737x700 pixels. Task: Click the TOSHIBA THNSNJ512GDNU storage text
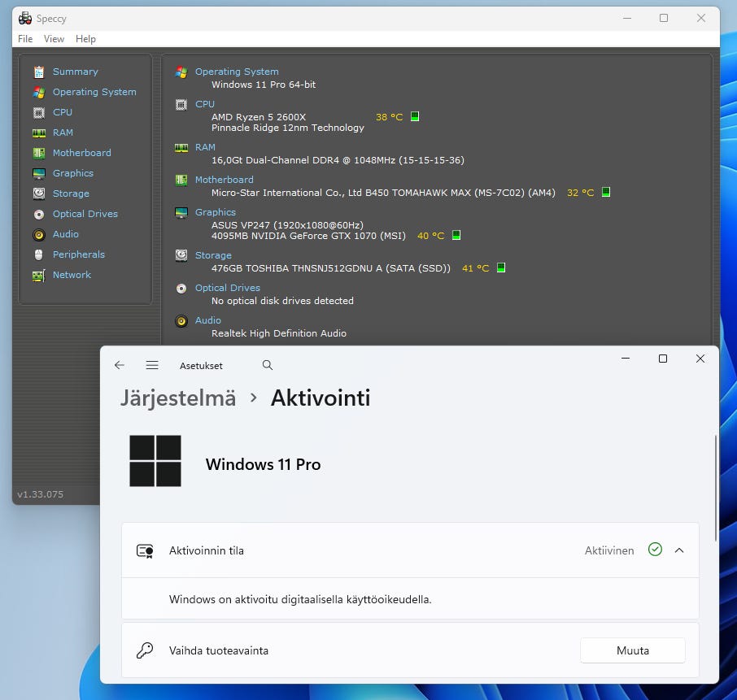pyautogui.click(x=331, y=268)
